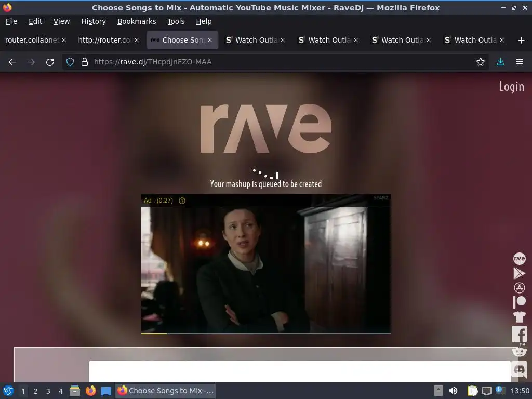The width and height of the screenshot is (532, 399).
Task: Click the ad info question mark icon
Action: 182,201
